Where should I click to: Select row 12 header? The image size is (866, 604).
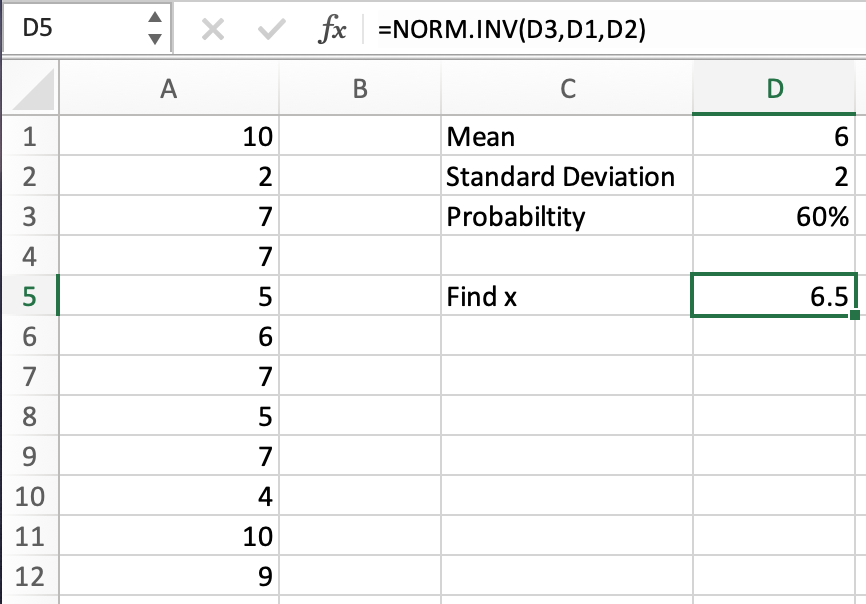(29, 577)
